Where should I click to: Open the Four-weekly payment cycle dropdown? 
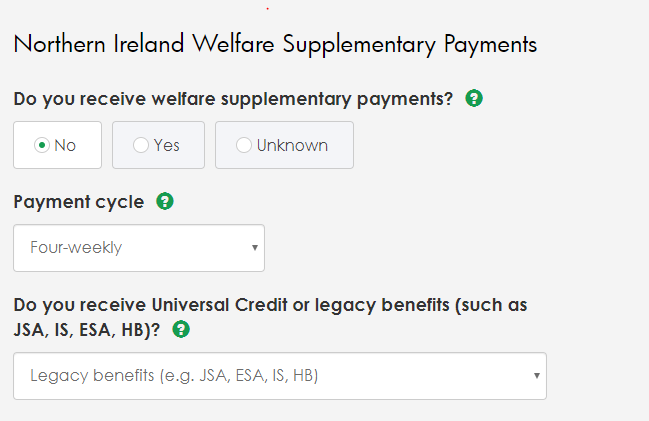pyautogui.click(x=139, y=248)
